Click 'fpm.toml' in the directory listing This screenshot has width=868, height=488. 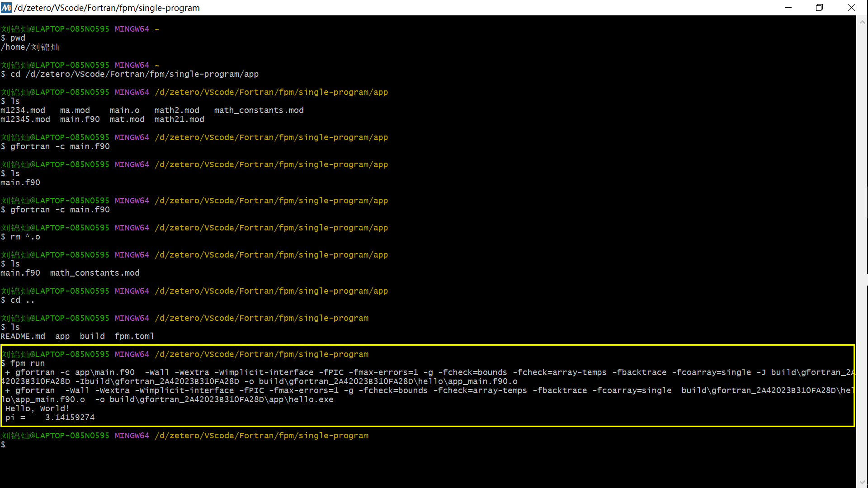[x=134, y=336]
